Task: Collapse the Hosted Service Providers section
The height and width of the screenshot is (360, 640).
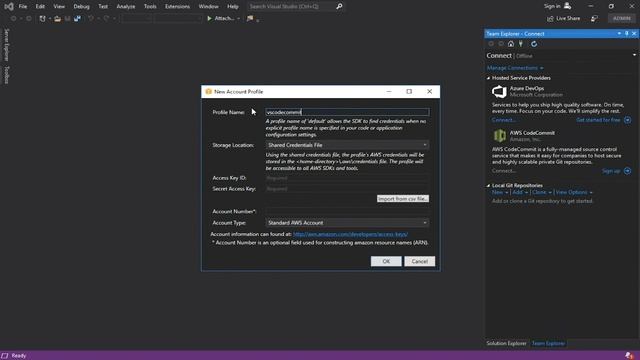Action: point(489,78)
